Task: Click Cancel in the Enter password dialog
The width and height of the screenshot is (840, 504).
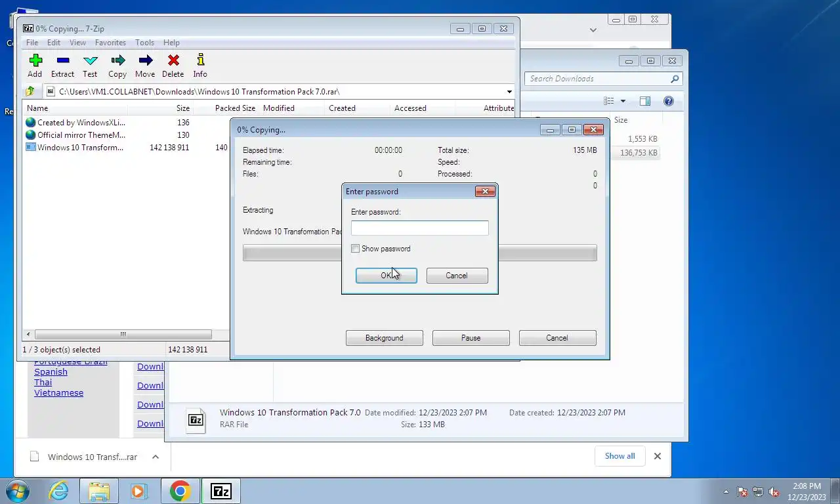Action: coord(457,276)
